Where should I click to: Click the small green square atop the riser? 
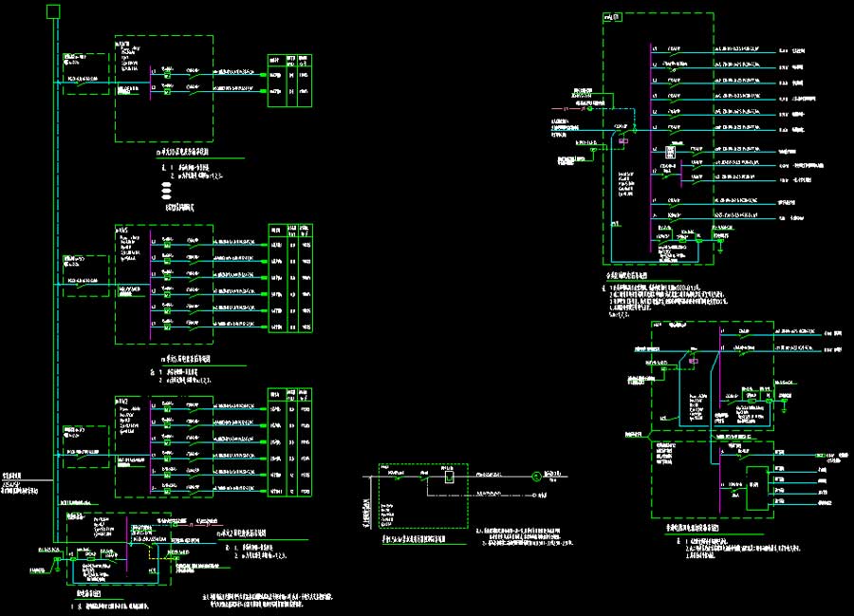point(53,11)
